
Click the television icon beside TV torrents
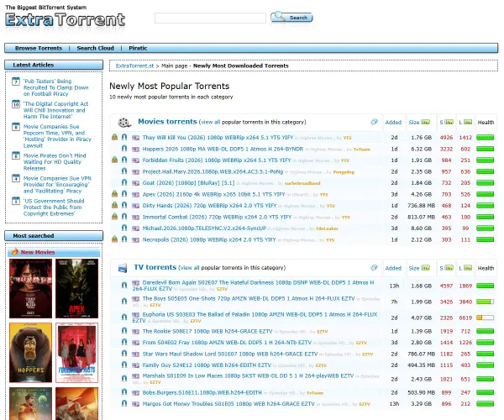123,268
